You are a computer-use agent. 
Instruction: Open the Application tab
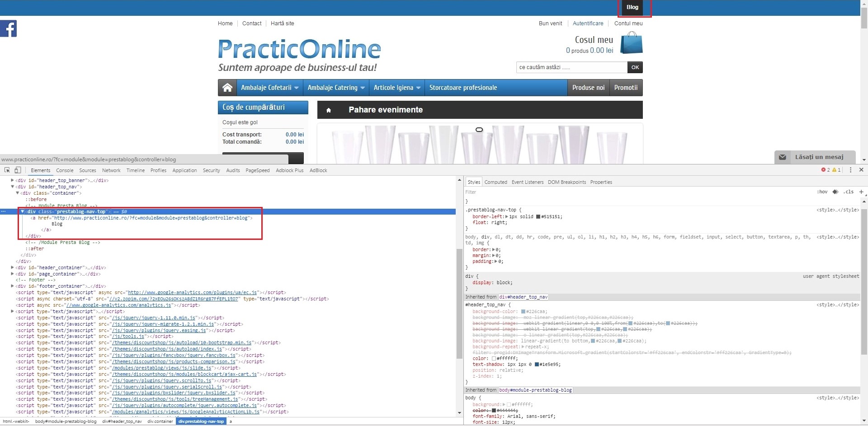point(184,170)
